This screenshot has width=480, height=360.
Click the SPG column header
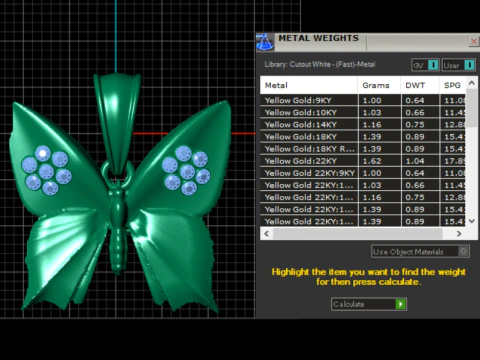452,85
